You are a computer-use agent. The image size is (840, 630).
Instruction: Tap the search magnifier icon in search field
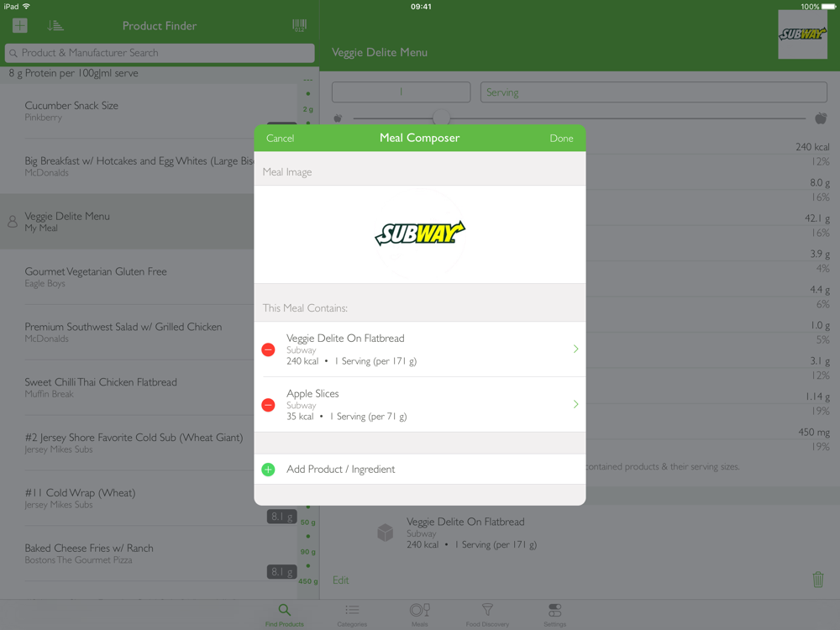tap(13, 53)
